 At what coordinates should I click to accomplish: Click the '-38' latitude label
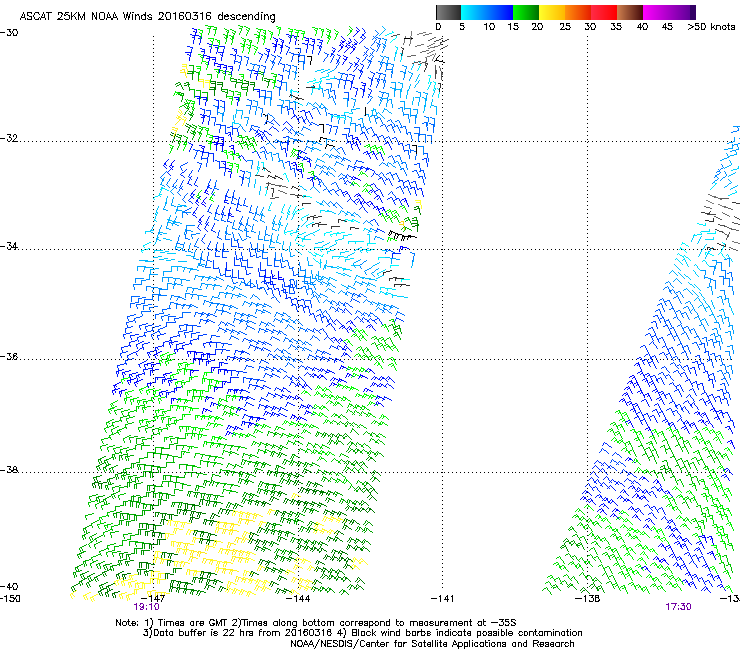pos(9,470)
